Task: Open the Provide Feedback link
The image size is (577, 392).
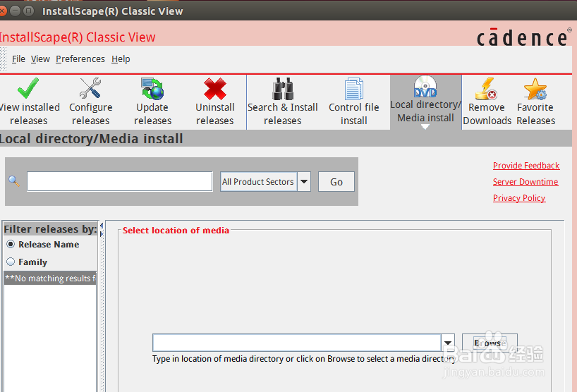Action: click(x=526, y=166)
